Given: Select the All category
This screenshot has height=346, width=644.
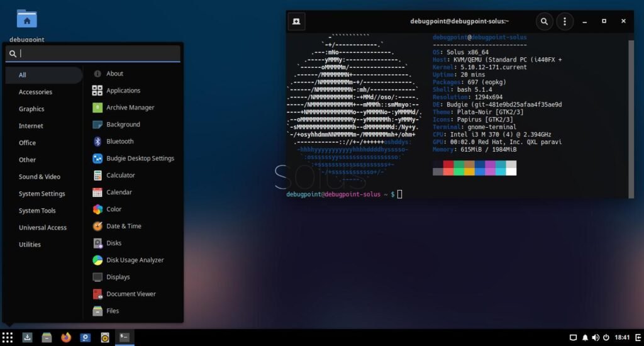Looking at the screenshot, I should coord(44,75).
